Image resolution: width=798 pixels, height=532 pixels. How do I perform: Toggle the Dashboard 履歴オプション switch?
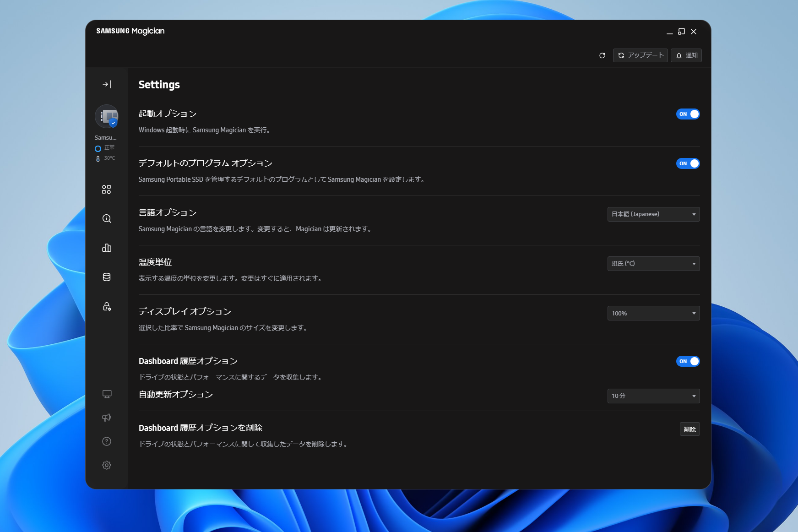pyautogui.click(x=688, y=361)
